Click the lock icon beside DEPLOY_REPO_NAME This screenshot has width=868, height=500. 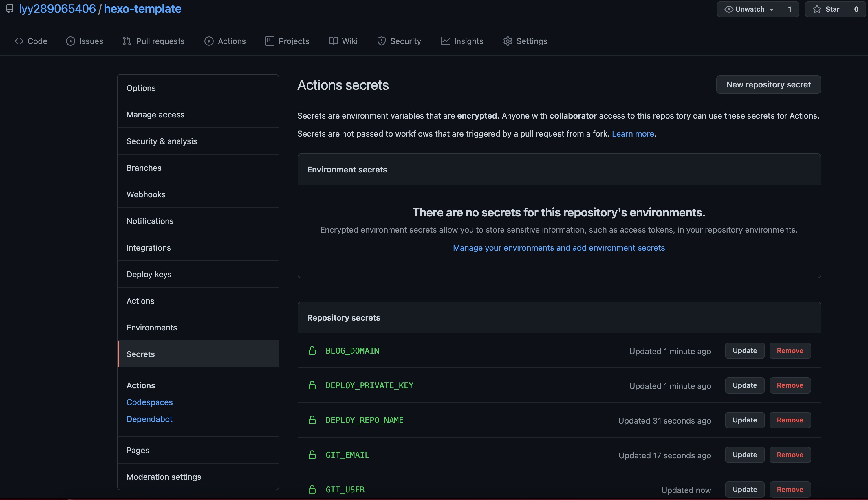[312, 420]
